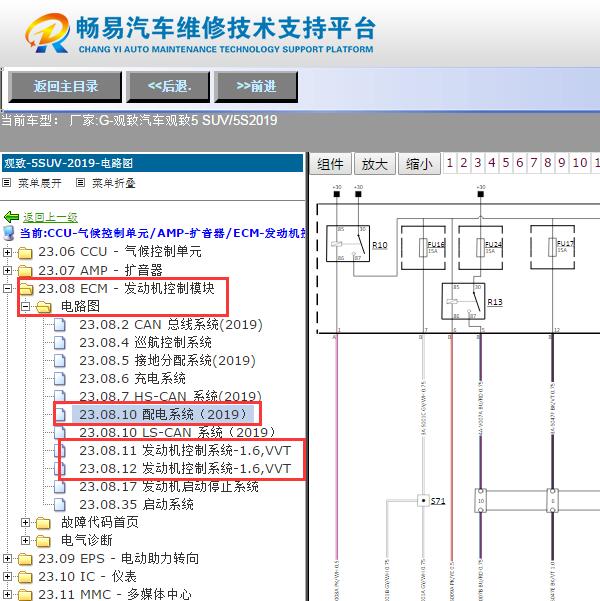600x601 pixels.
Task: Expand the 23.06 CCU node
Action: tap(7, 252)
